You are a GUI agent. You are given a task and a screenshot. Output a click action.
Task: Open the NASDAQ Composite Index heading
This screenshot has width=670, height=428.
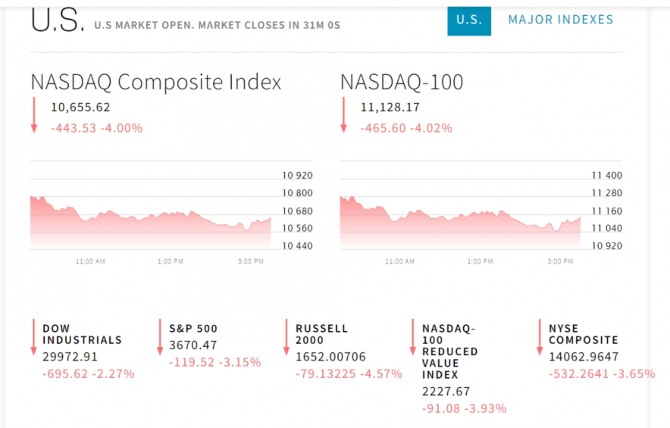[x=156, y=82]
